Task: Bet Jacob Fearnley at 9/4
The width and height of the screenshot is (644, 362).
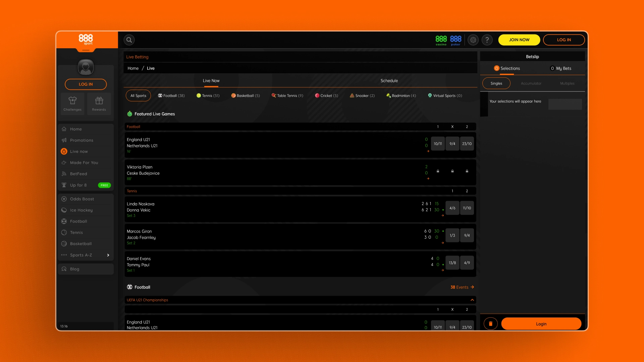Action: coord(467,236)
